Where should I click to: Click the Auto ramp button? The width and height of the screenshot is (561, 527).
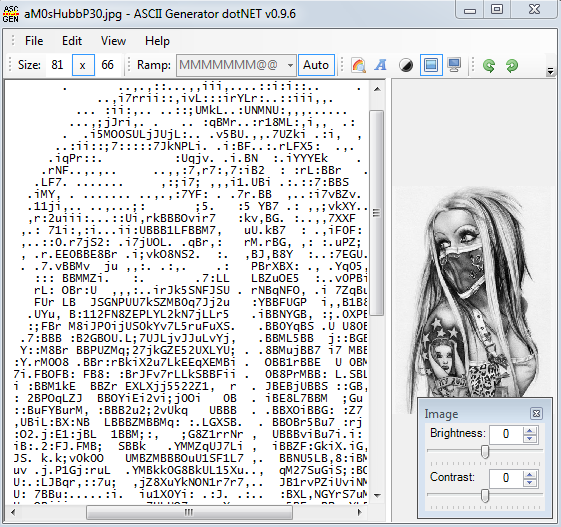316,65
